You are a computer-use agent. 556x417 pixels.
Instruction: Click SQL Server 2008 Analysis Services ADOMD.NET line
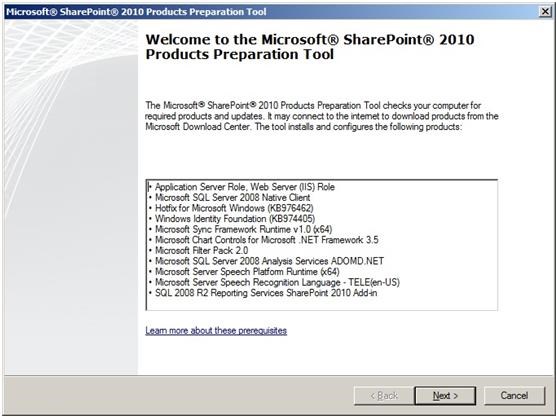(269, 261)
